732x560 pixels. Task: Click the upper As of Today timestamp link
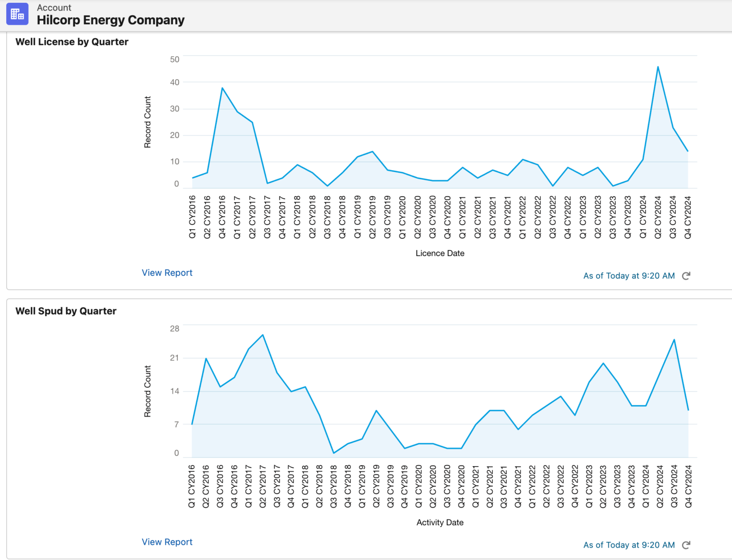pyautogui.click(x=628, y=275)
